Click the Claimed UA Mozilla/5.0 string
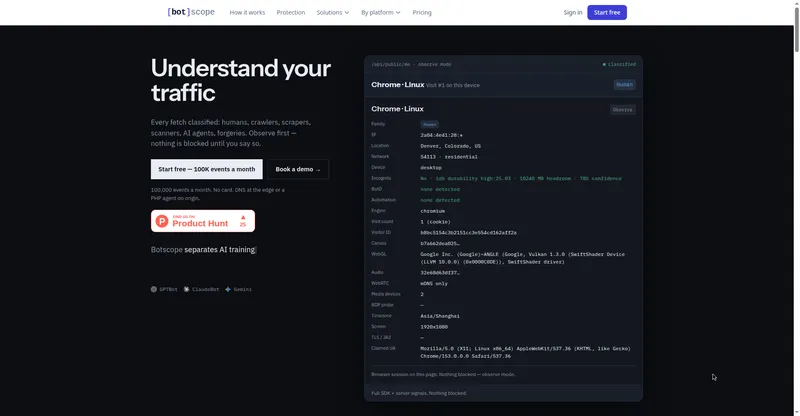The image size is (800, 416). point(526,352)
